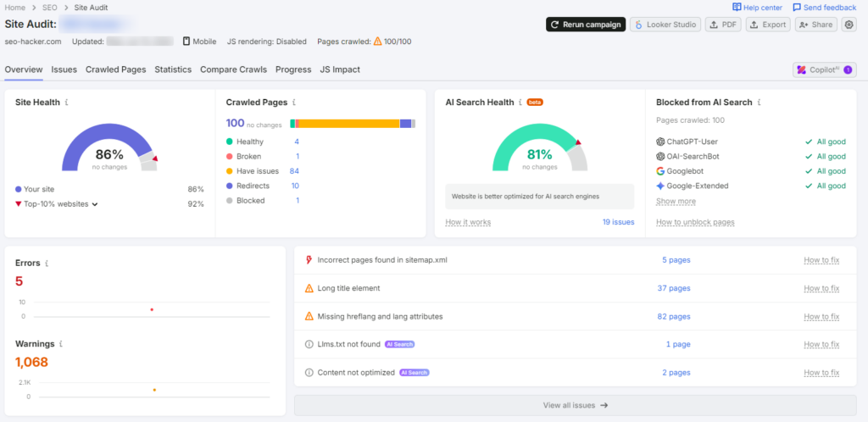Open the Crawled Pages tab
The image size is (868, 422).
tap(115, 69)
